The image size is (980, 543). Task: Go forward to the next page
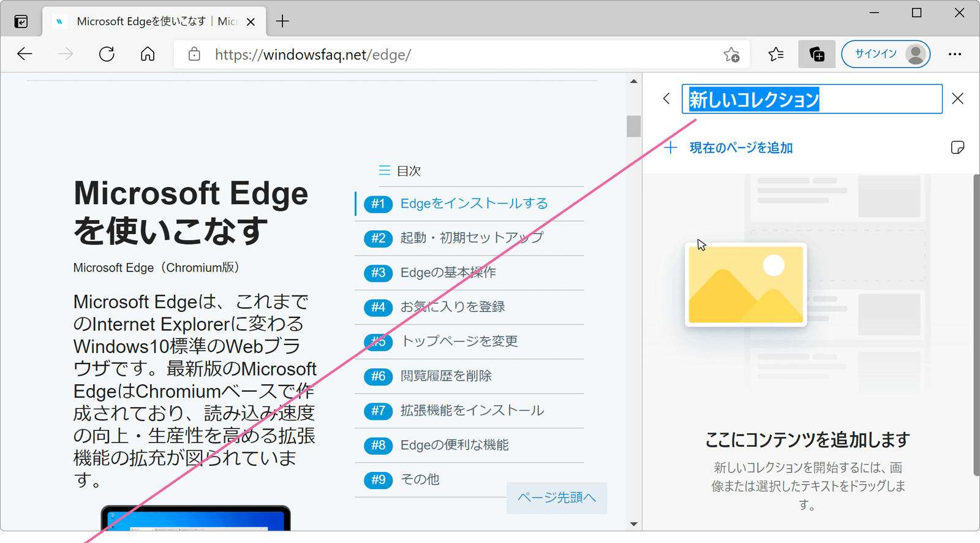(x=66, y=54)
